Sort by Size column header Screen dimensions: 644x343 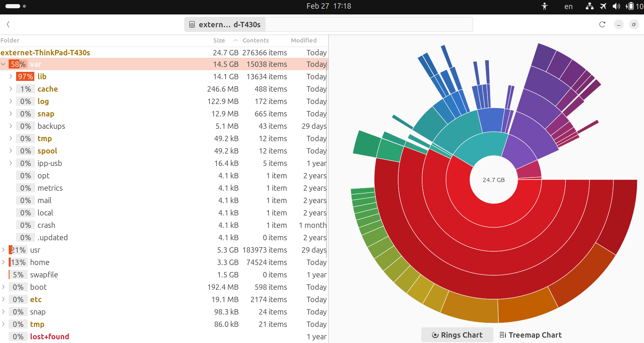click(x=219, y=40)
